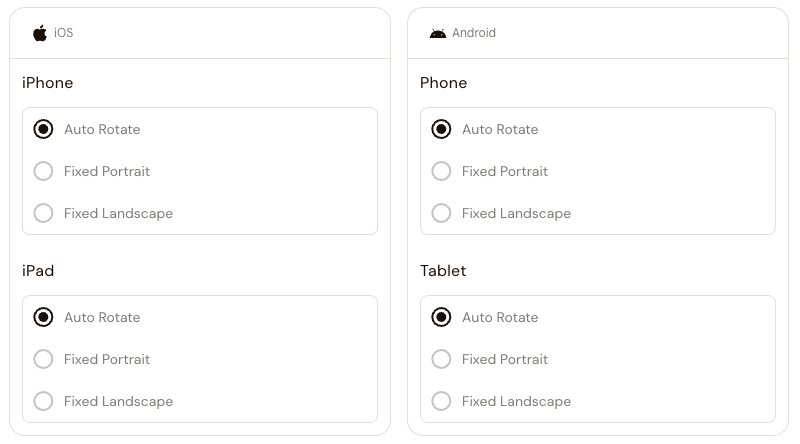The image size is (800, 444).
Task: Set iPad to Fixed Landscape
Action: pyautogui.click(x=43, y=401)
